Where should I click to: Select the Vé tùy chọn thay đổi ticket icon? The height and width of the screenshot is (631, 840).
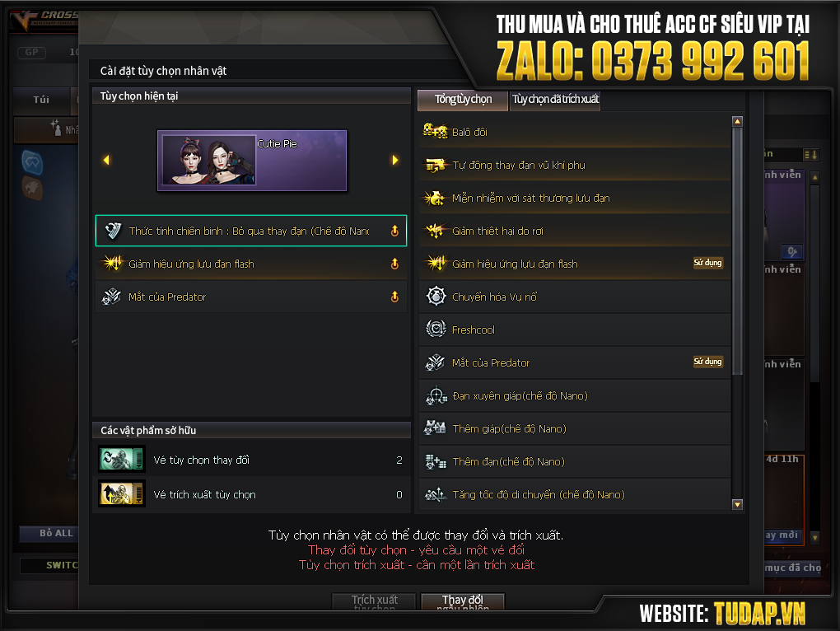[122, 459]
